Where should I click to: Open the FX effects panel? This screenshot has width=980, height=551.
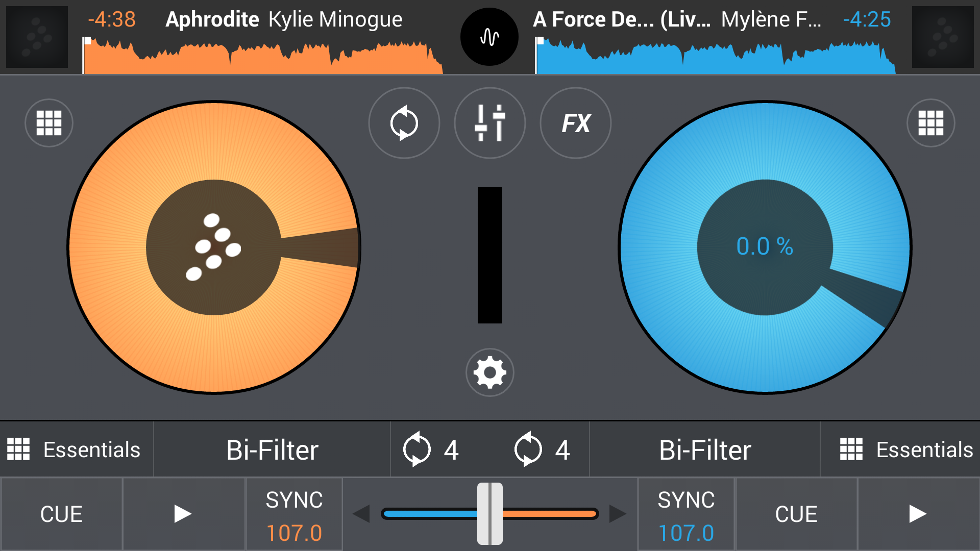coord(575,123)
